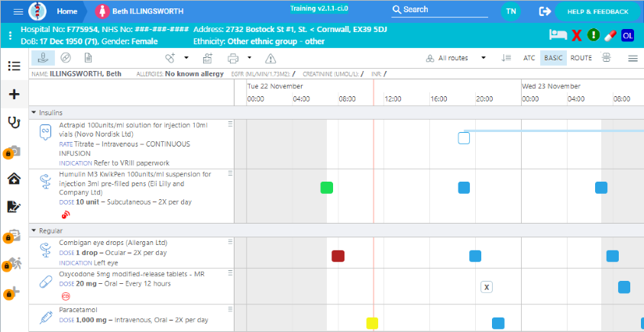Click Oxycodone blue Wednesday dose marker

click(x=624, y=287)
